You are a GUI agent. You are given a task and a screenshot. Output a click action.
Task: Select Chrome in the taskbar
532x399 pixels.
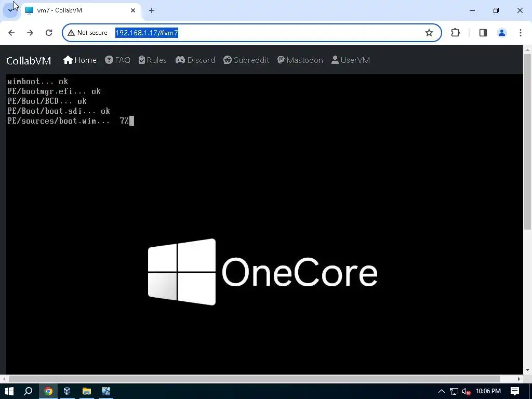(48, 391)
